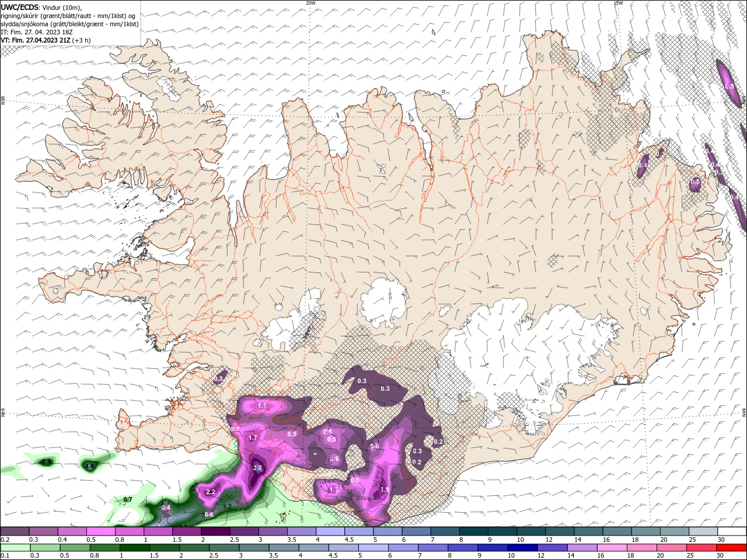Click the UWC/ECDS title text
Viewport: 747px width, 560px height.
21,7
